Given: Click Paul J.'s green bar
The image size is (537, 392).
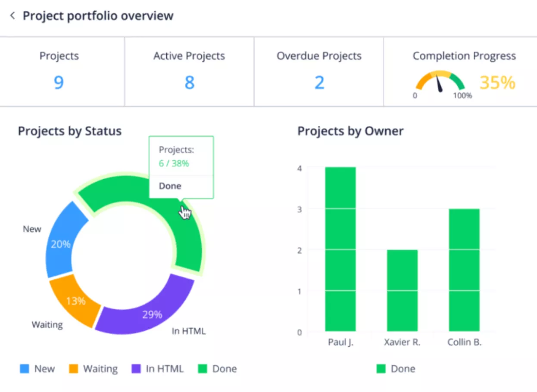Looking at the screenshot, I should pos(340,249).
